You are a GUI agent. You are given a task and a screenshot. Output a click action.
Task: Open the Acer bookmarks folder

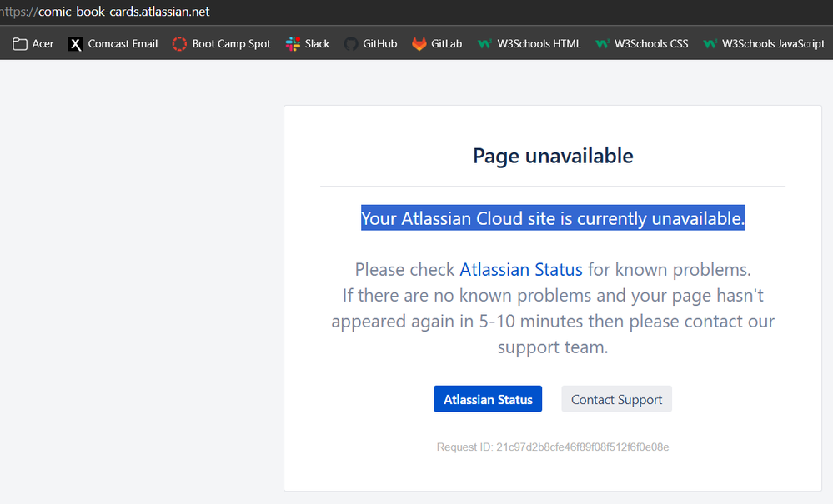point(18,43)
